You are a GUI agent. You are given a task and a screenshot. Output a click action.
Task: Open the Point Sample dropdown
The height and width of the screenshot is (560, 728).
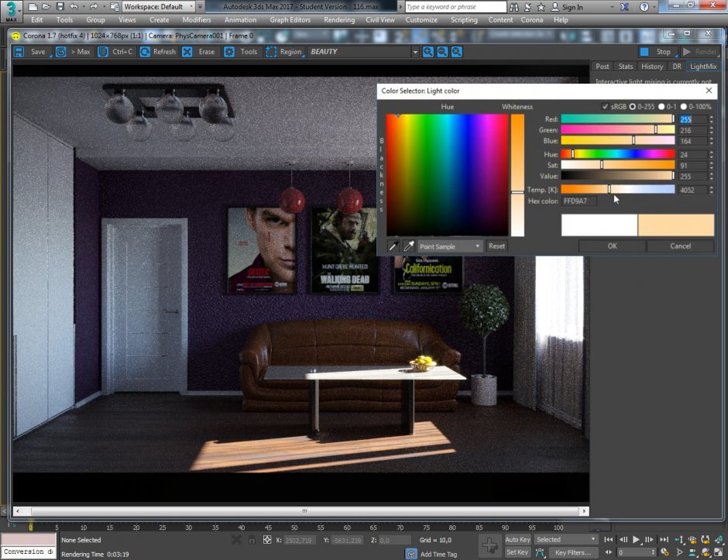pyautogui.click(x=449, y=246)
